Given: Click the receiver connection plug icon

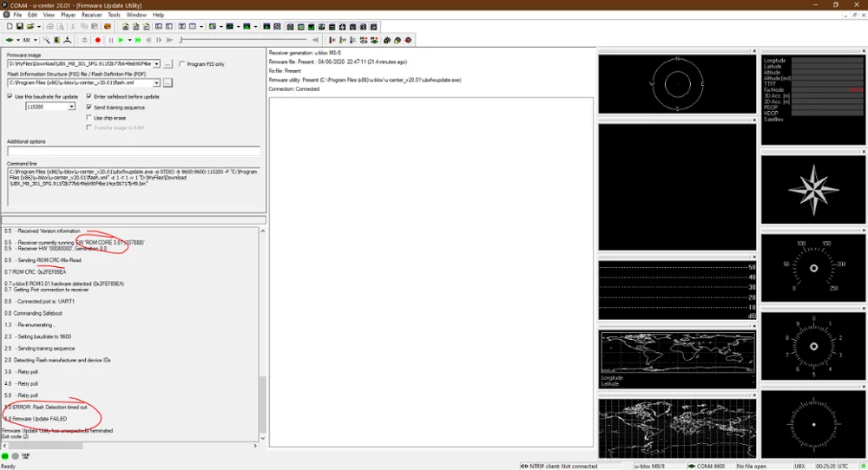Looking at the screenshot, I should [10, 40].
